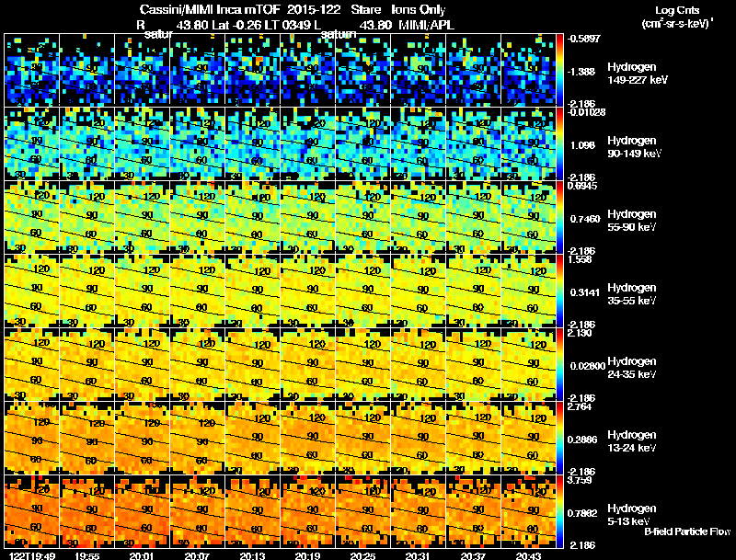Open the 35-55 keV panel at 20:07
The height and width of the screenshot is (560, 736).
(x=197, y=291)
